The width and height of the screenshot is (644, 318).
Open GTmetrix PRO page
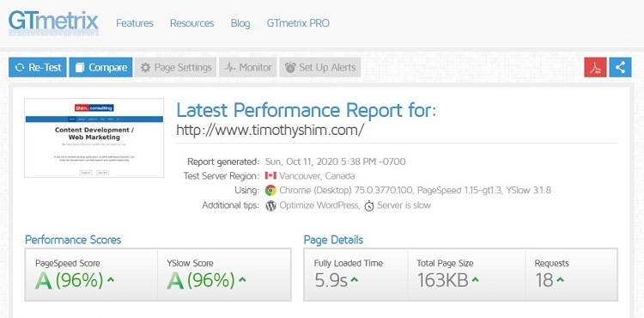298,23
